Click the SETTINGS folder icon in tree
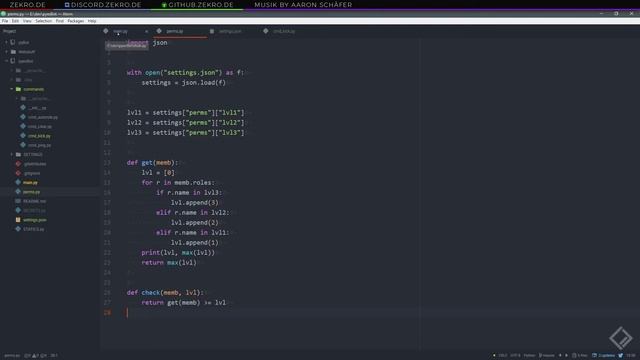The height and width of the screenshot is (360, 640). tap(18, 154)
